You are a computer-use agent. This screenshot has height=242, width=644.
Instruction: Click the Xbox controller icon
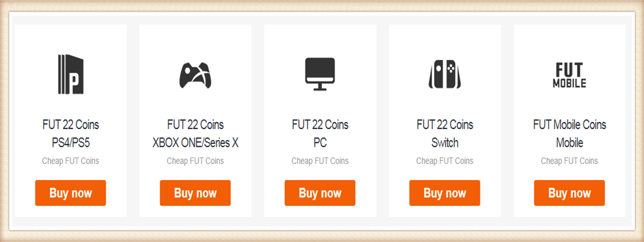pyautogui.click(x=196, y=75)
